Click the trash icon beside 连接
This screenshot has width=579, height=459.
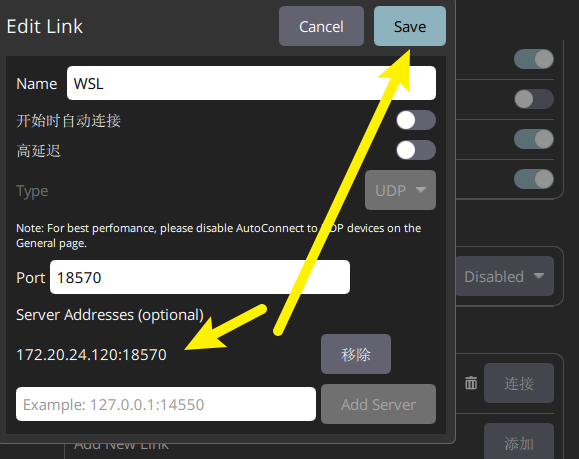(x=471, y=383)
